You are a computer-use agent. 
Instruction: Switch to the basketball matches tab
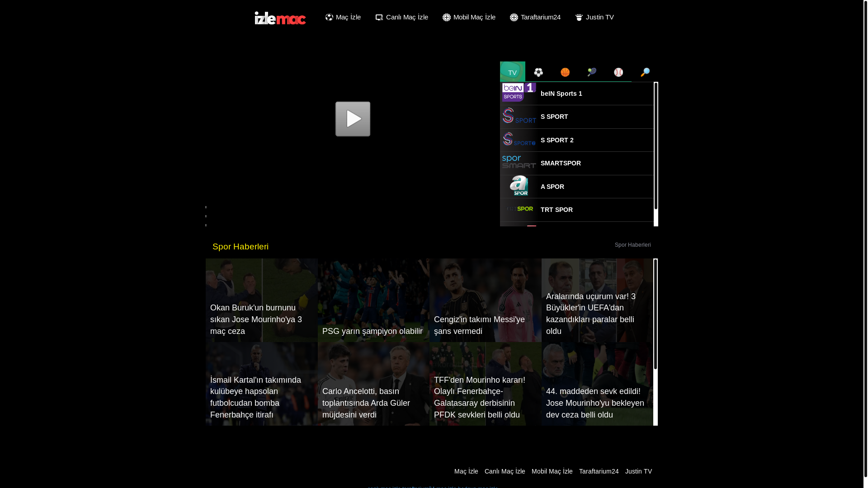pos(565,72)
